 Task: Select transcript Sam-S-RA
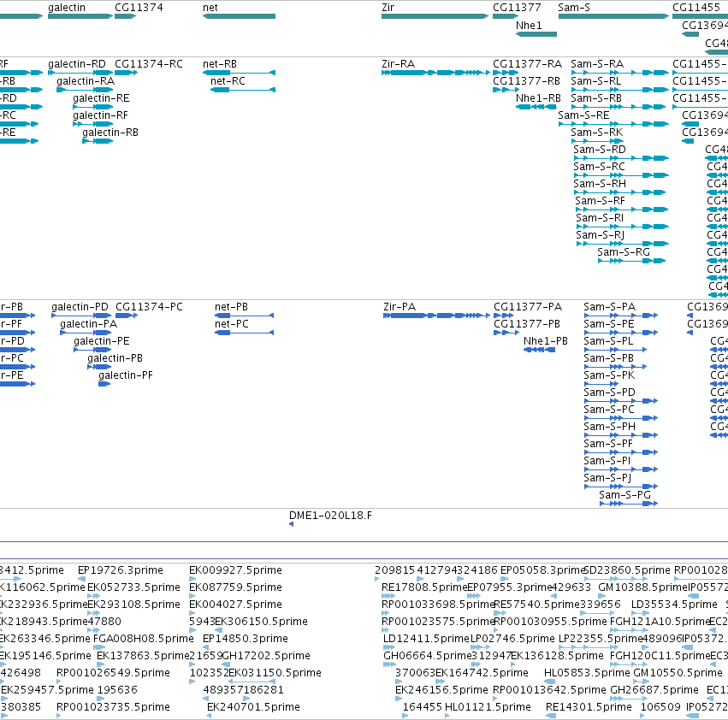(620, 73)
